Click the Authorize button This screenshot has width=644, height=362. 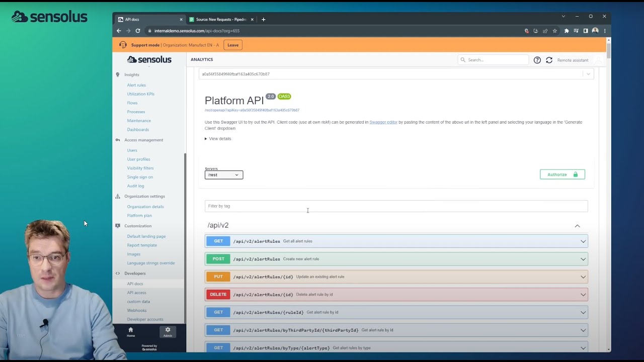pos(562,174)
